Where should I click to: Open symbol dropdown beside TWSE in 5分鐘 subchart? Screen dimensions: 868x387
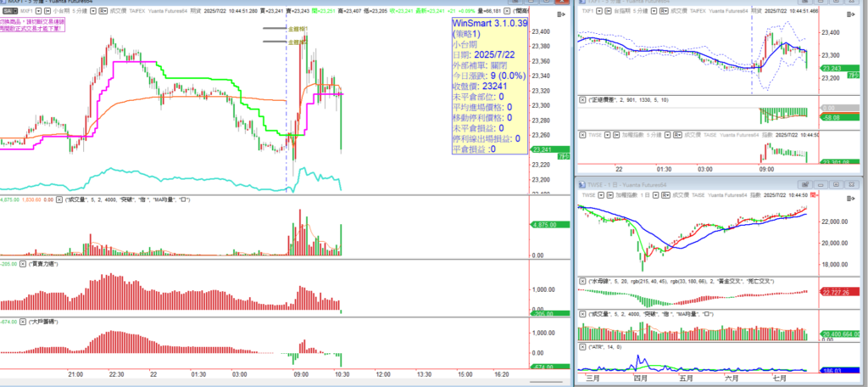point(608,135)
